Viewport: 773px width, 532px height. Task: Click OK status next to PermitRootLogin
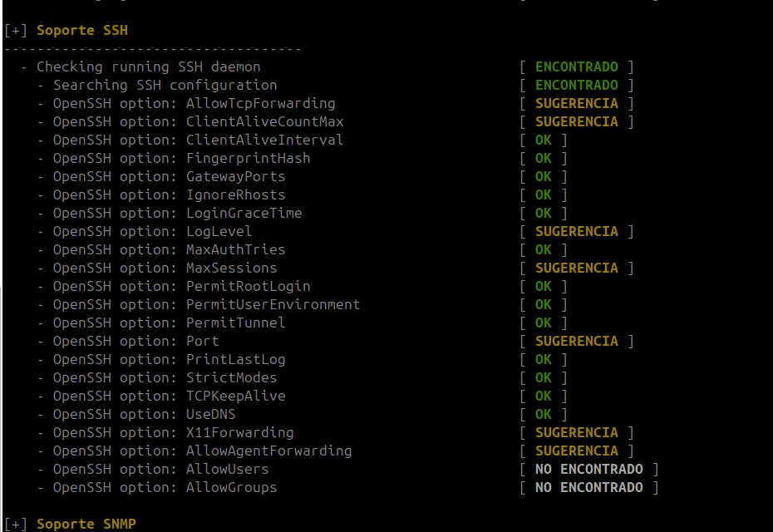coord(543,286)
